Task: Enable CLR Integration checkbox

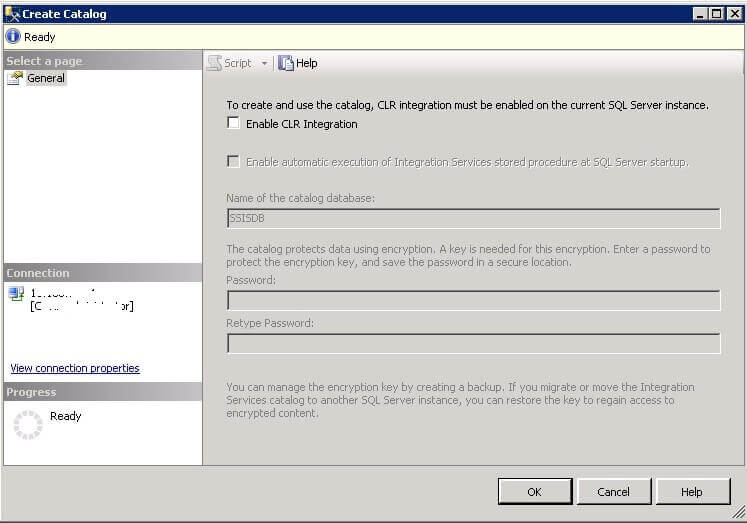Action: pyautogui.click(x=233, y=123)
